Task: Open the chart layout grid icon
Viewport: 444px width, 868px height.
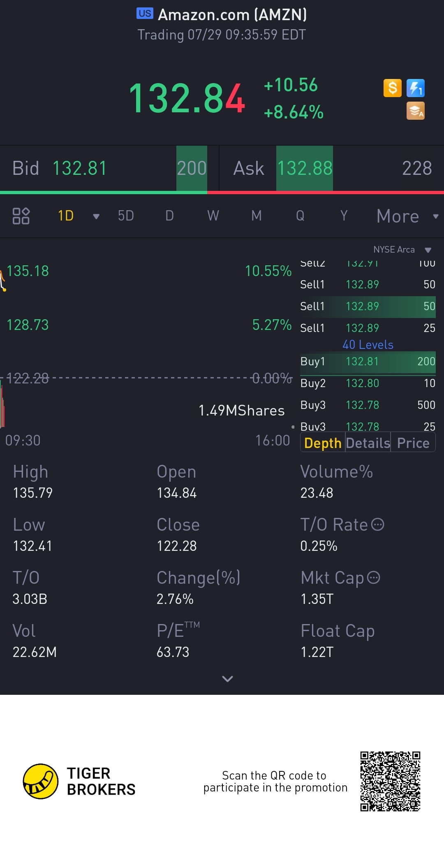Action: (21, 216)
